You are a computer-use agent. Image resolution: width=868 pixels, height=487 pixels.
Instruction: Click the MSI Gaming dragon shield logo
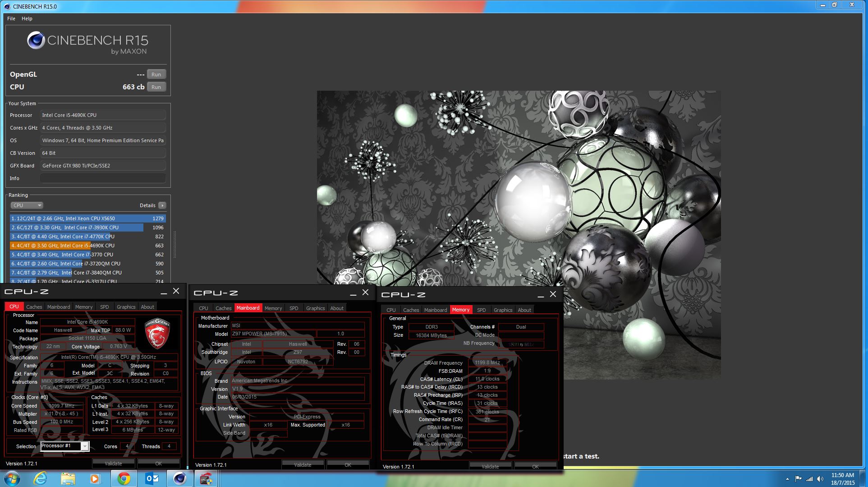[x=157, y=334]
